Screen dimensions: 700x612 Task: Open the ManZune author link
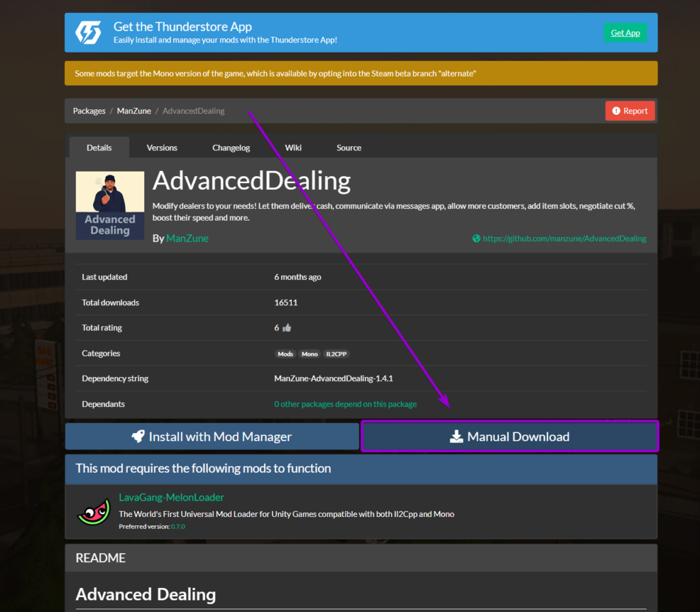[187, 238]
